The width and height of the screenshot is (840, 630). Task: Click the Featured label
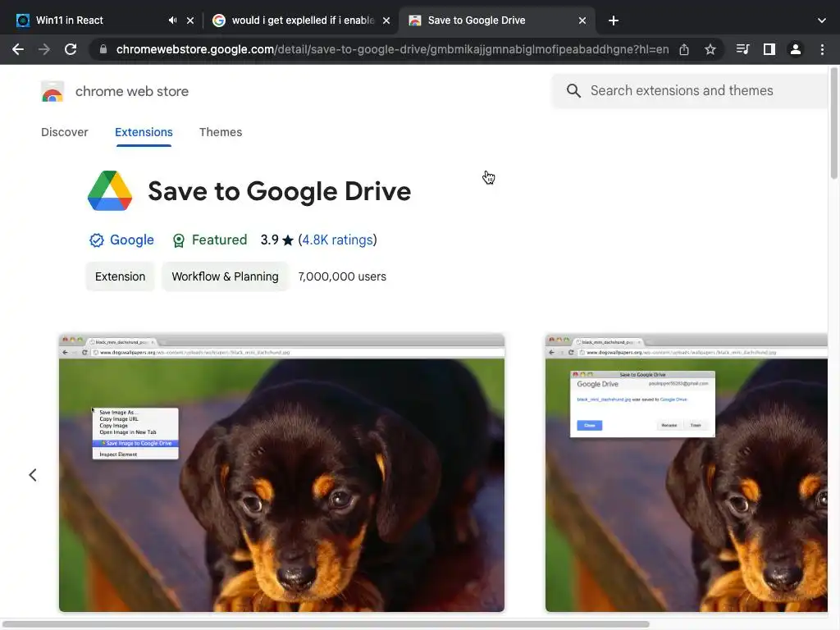(x=219, y=240)
